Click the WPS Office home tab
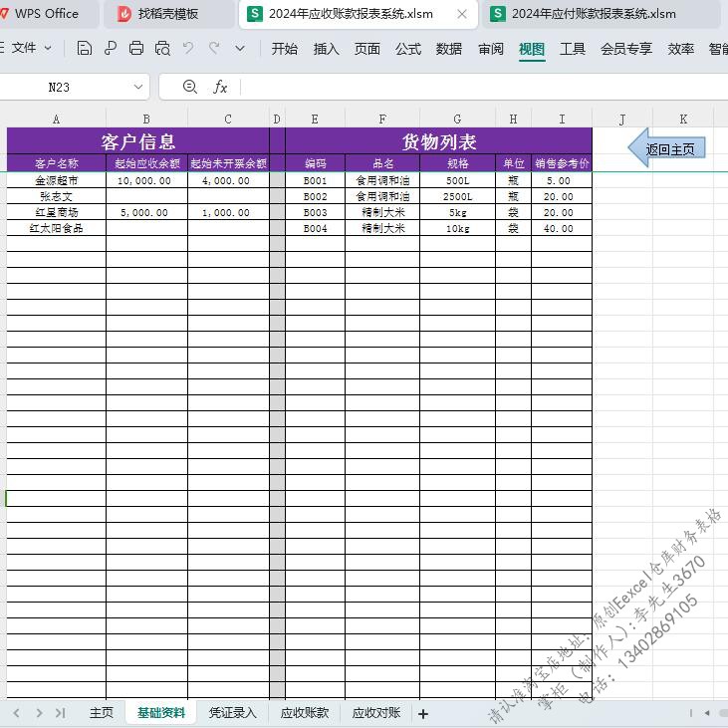 [x=47, y=14]
